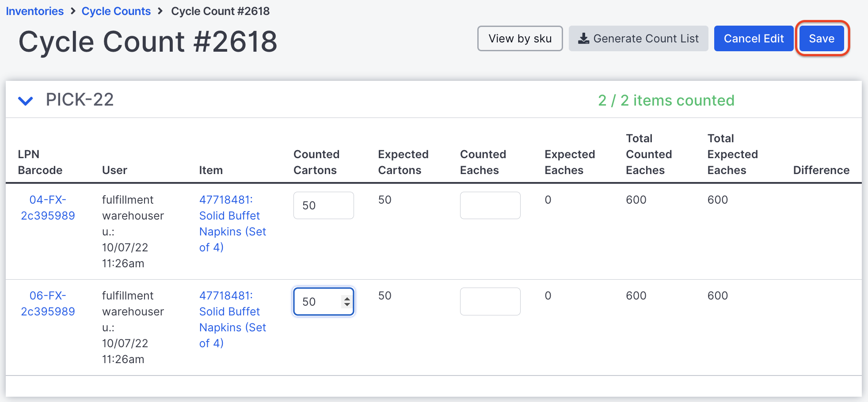Click the first row Counted Eaches field
The height and width of the screenshot is (402, 868).
click(x=490, y=205)
